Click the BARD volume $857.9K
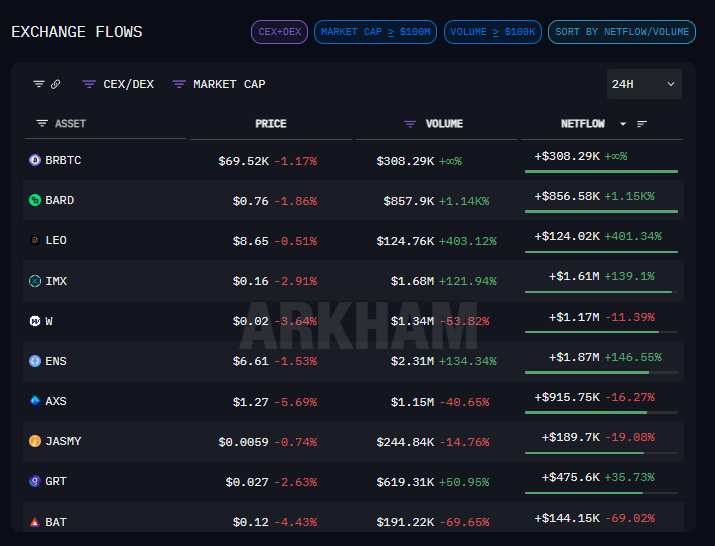The image size is (715, 546). click(x=409, y=201)
